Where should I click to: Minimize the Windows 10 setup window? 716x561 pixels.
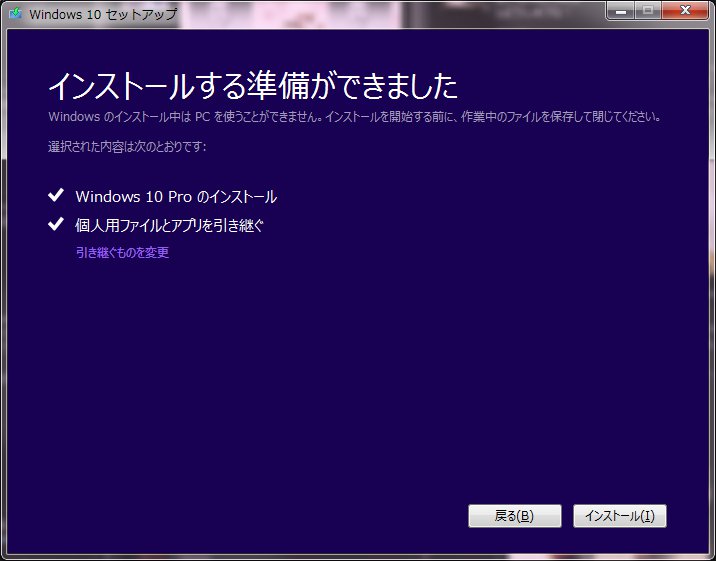click(x=621, y=10)
